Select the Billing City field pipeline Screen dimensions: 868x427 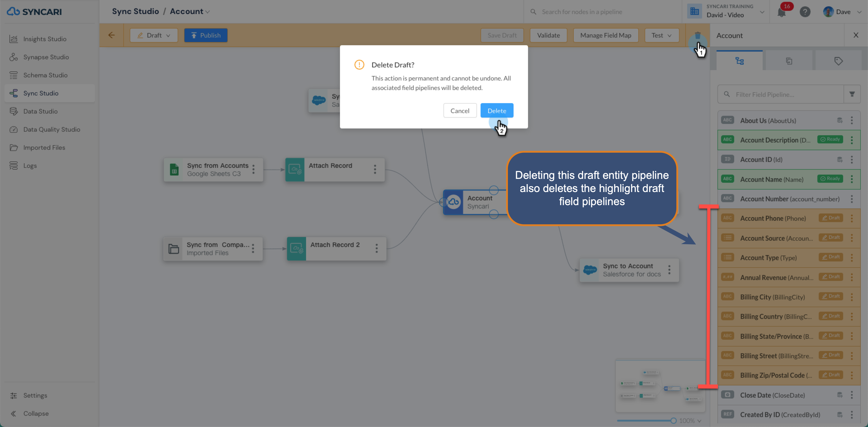tap(789, 297)
